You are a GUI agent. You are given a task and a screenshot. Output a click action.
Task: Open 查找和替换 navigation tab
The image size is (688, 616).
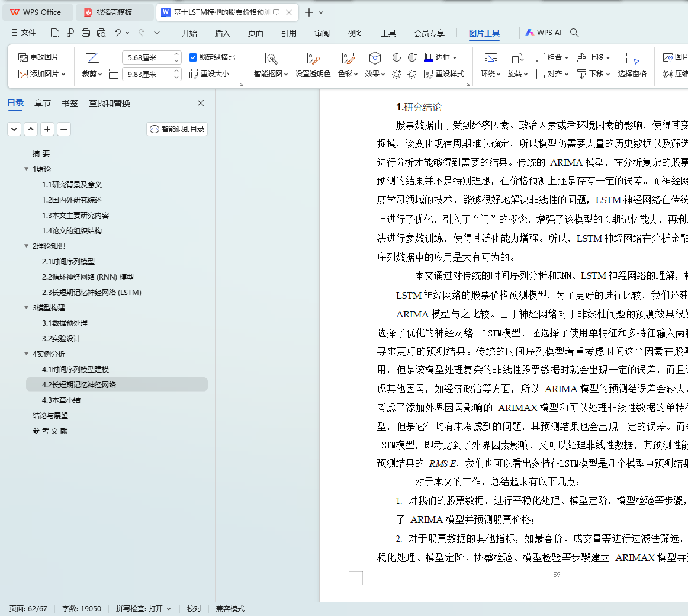coord(110,103)
